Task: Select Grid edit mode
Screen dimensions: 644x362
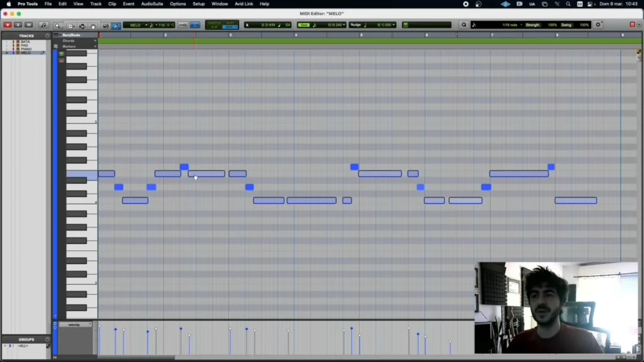Action: (x=230, y=27)
